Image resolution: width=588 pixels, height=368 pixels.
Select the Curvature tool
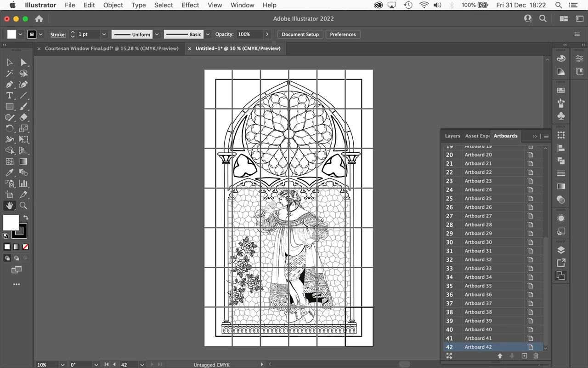pyautogui.click(x=23, y=85)
